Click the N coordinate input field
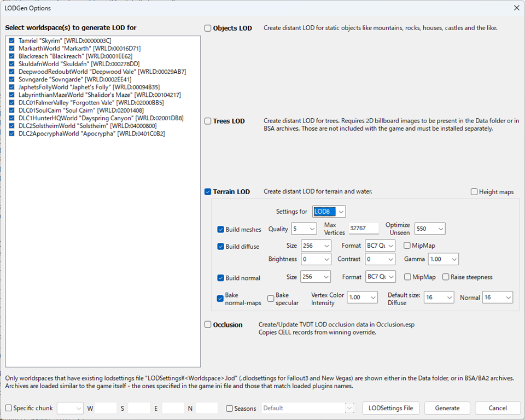This screenshot has width=525, height=420. coord(207,409)
